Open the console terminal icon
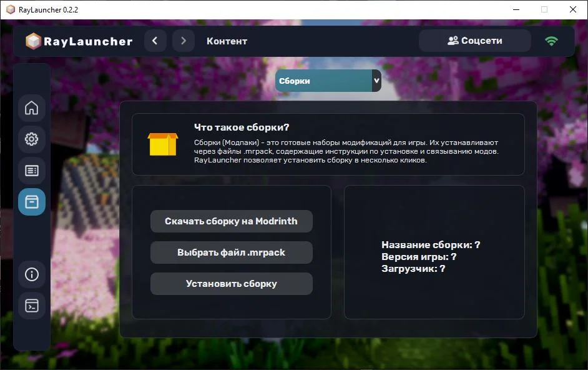The height and width of the screenshot is (370, 588). tap(31, 306)
